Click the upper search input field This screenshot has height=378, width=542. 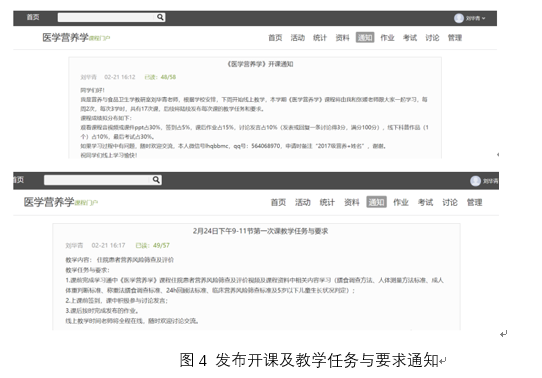(107, 17)
